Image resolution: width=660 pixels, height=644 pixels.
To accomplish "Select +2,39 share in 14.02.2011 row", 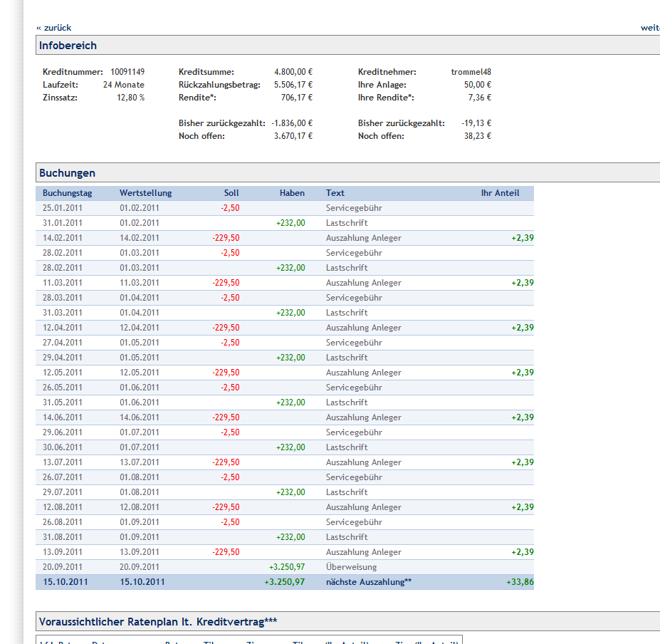I will tap(523, 238).
